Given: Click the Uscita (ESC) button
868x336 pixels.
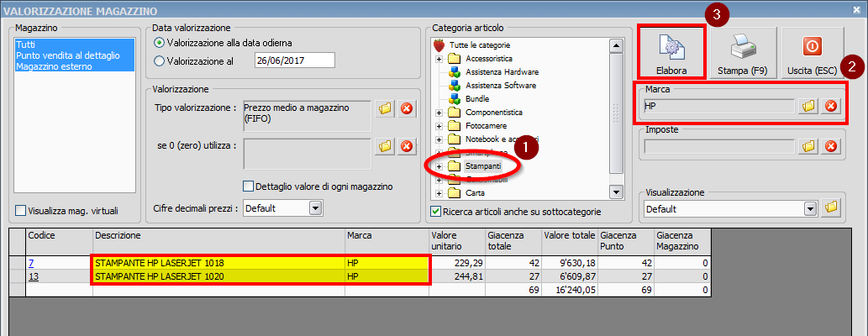Looking at the screenshot, I should 812,51.
